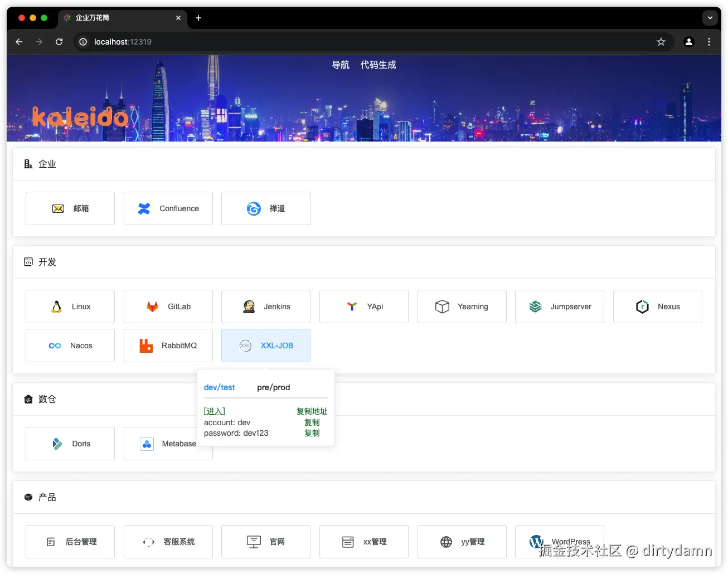The height and width of the screenshot is (574, 728).
Task: Switch to the dev/test tab
Action: point(220,387)
